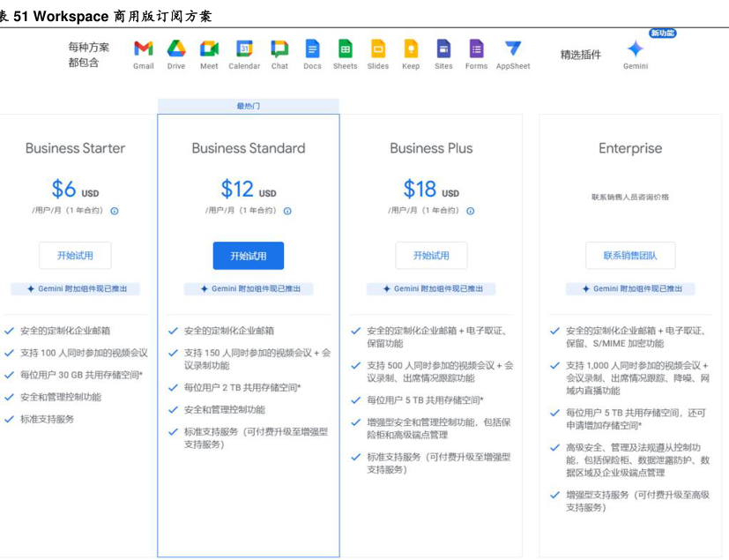This screenshot has width=729, height=560.
Task: Open the Chat icon
Action: click(279, 49)
